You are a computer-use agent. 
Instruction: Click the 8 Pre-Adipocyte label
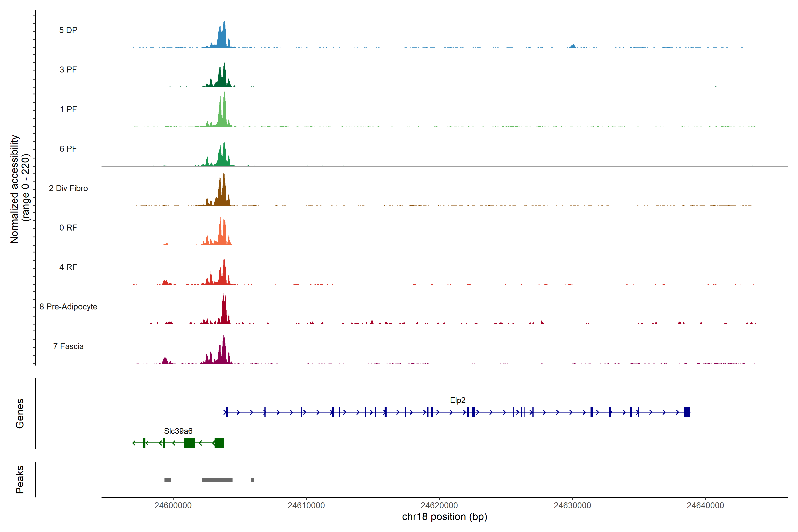(68, 307)
